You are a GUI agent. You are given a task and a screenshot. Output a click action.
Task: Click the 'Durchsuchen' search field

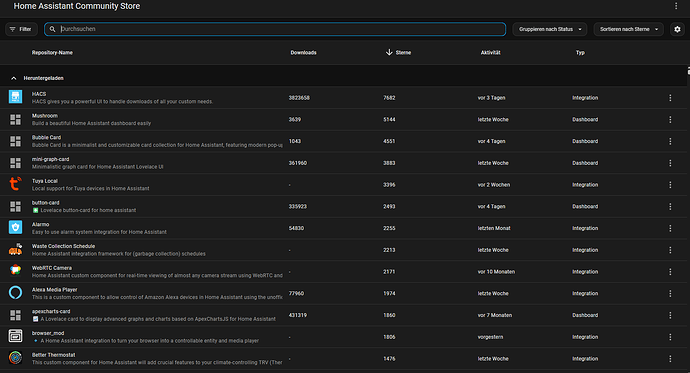point(275,29)
